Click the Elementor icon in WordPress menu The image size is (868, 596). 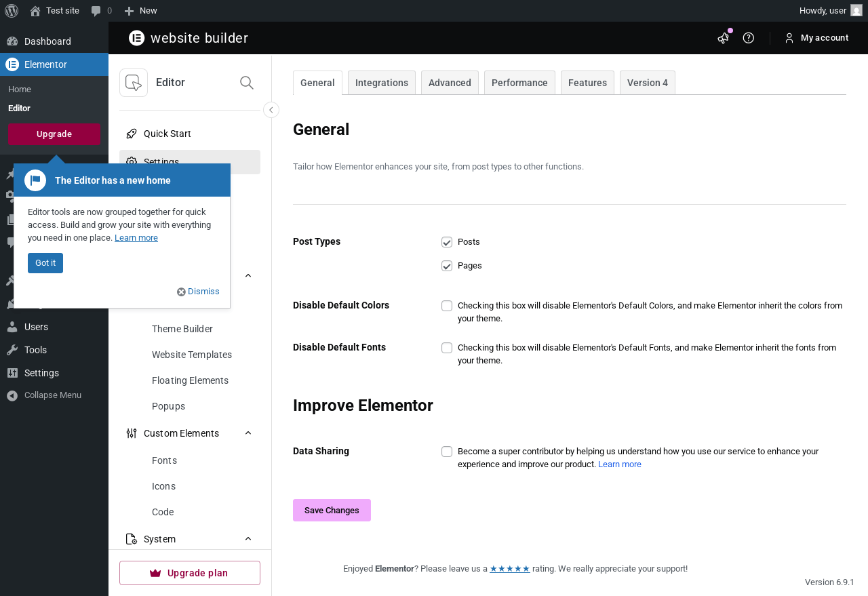(x=12, y=64)
